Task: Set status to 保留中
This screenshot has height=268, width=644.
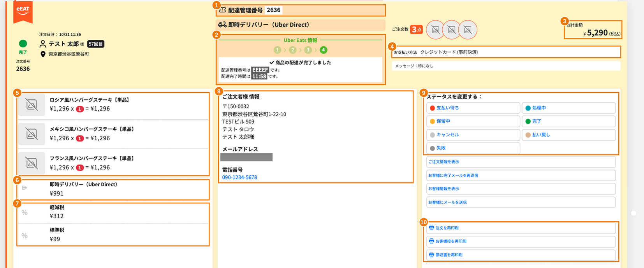Action: (x=473, y=121)
